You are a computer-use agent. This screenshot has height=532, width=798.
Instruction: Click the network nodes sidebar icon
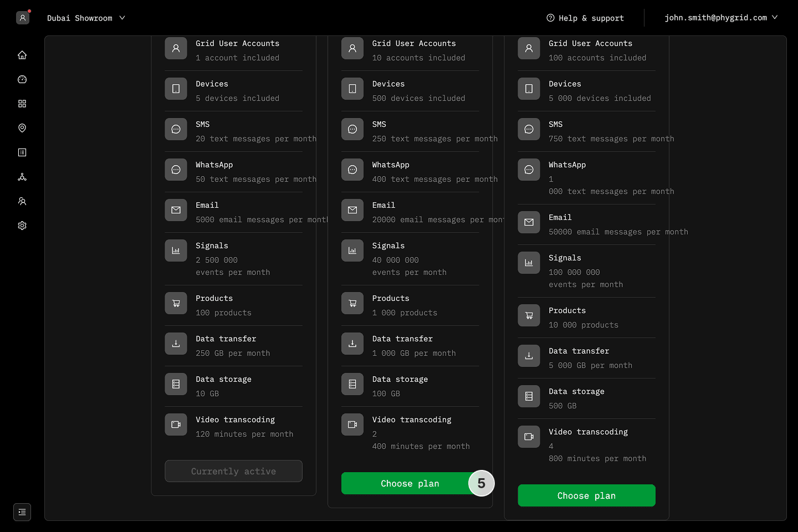pos(22,177)
